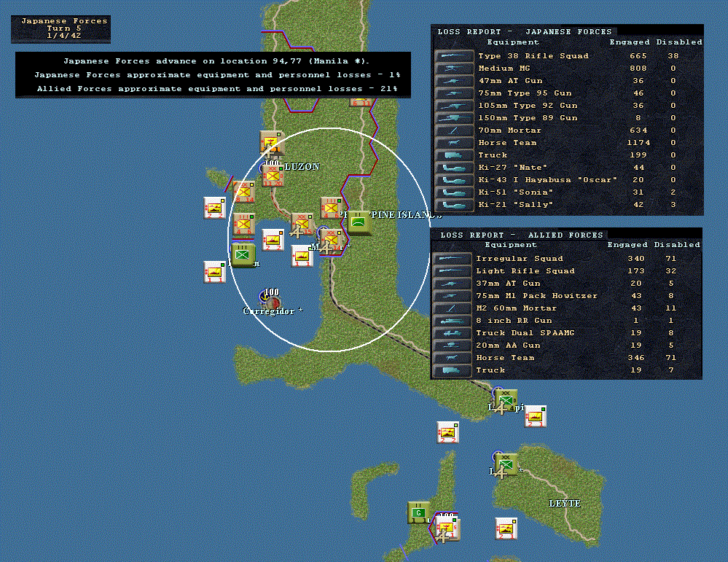Viewport: 728px width, 562px height.
Task: Select naval counter 2 1 southwest of LEYTE label
Action: (x=506, y=529)
